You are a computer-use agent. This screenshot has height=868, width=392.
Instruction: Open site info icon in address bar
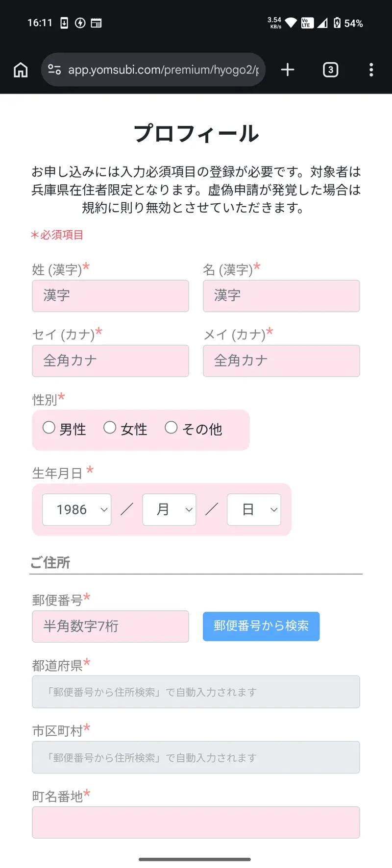point(54,70)
